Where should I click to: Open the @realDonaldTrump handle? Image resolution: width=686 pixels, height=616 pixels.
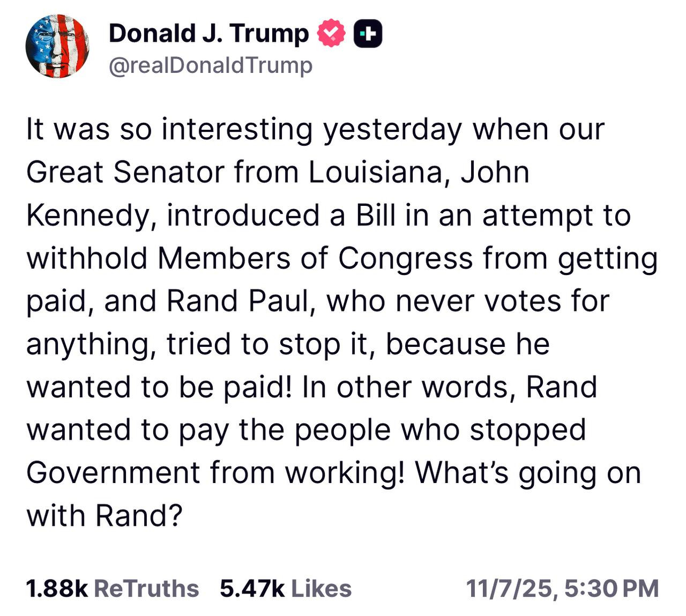pyautogui.click(x=210, y=65)
